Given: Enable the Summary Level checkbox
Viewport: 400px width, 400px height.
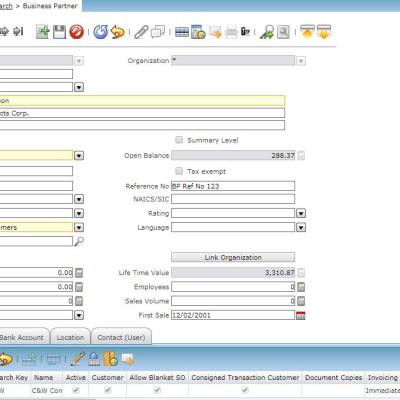Looking at the screenshot, I should (x=179, y=140).
